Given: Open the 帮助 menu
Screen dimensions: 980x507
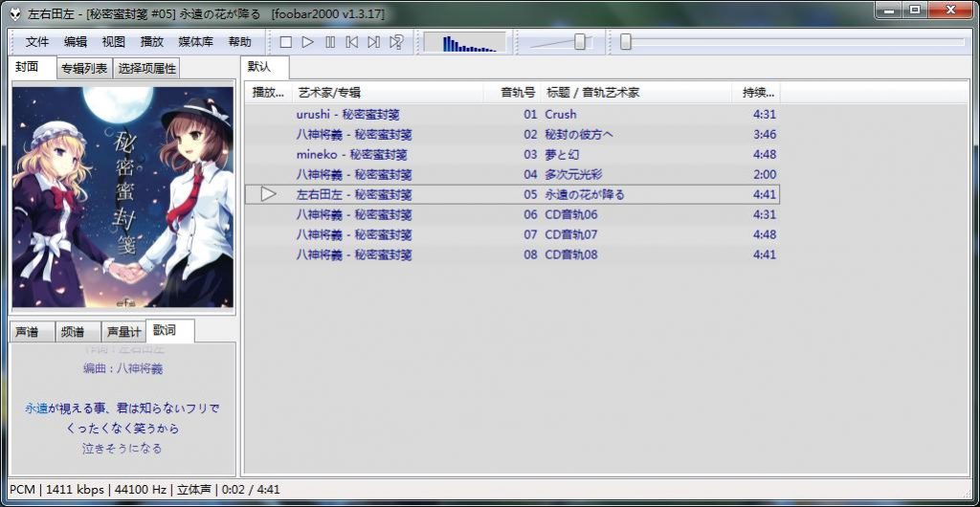Looking at the screenshot, I should [x=239, y=42].
